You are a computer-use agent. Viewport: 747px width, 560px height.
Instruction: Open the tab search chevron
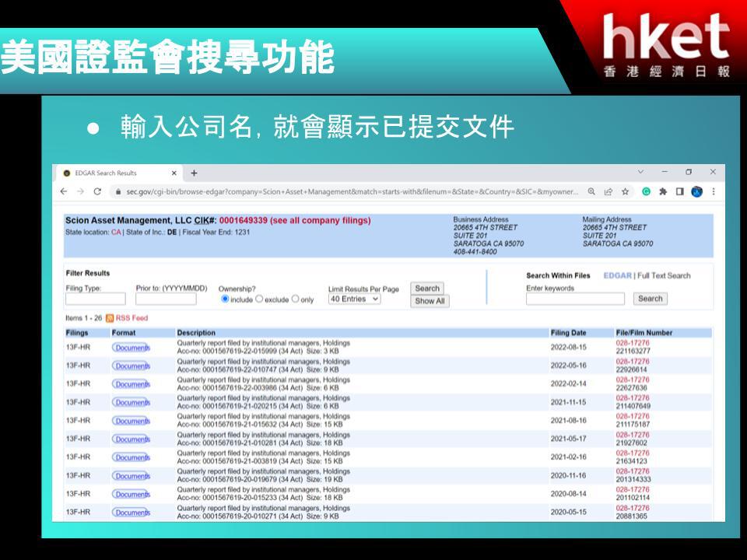tap(640, 172)
